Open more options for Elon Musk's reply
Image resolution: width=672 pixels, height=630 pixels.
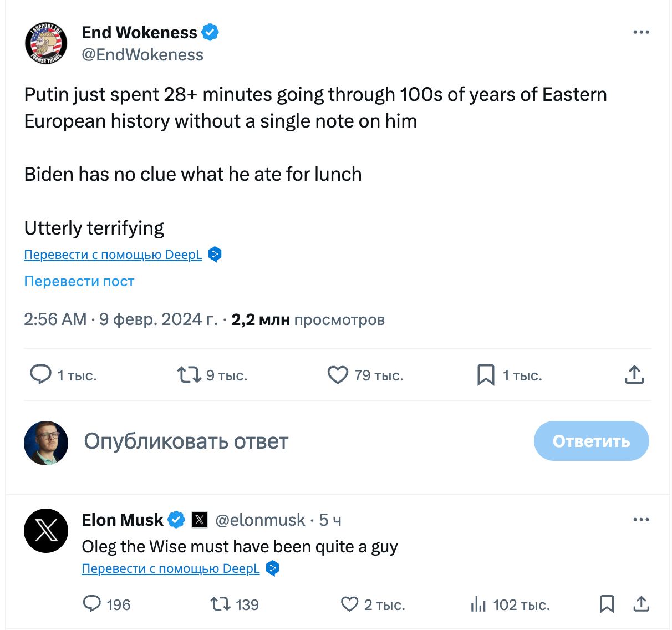click(x=641, y=520)
